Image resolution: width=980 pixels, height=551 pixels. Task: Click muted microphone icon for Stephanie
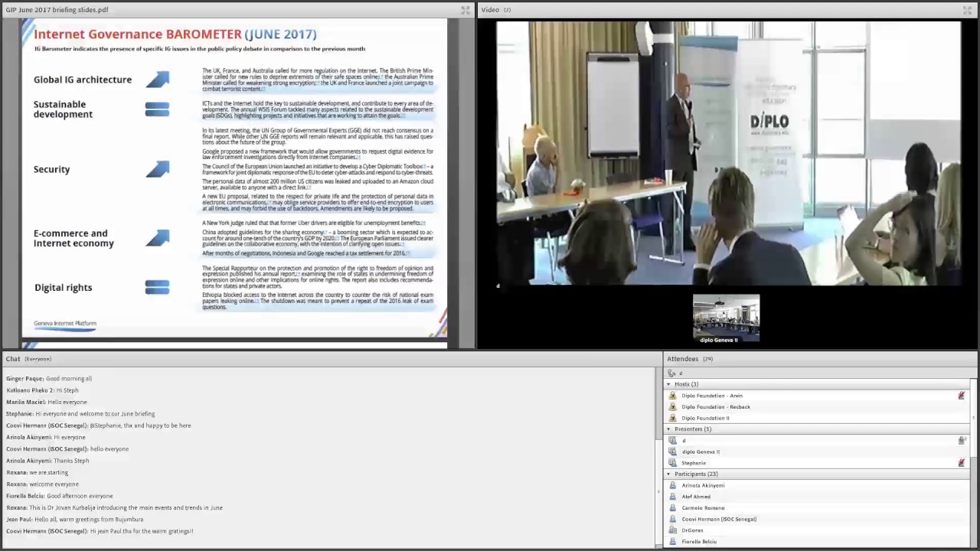[962, 463]
